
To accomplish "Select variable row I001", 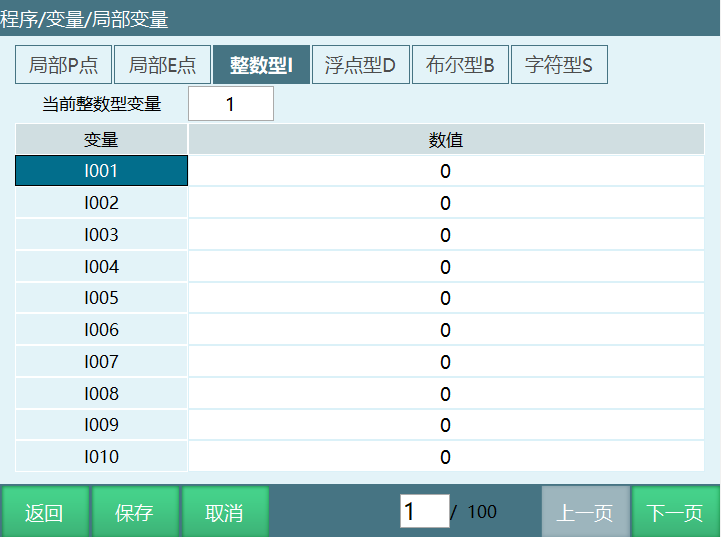I will (x=101, y=171).
